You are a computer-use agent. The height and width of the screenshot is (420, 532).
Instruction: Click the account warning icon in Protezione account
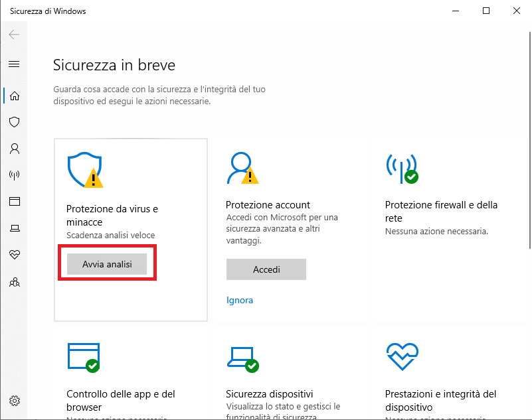click(242, 168)
